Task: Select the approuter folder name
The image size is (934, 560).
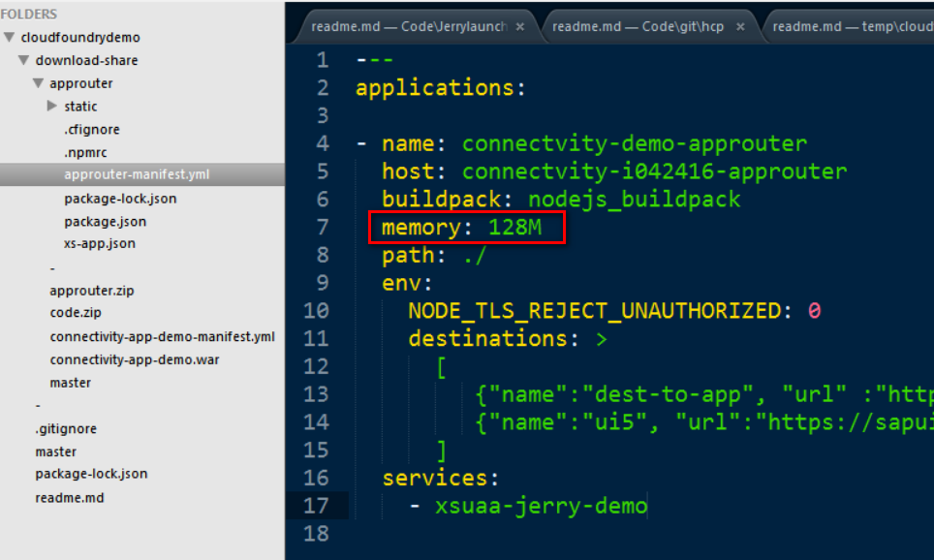Action: click(81, 83)
